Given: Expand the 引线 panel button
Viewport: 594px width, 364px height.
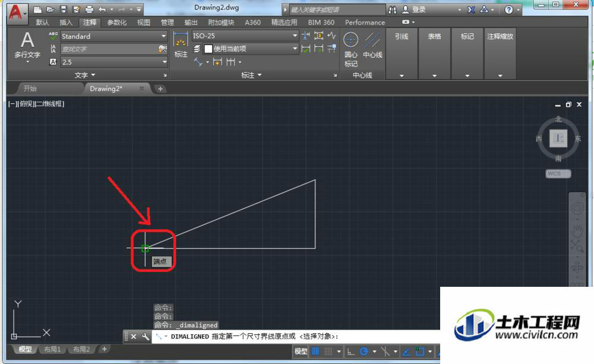Looking at the screenshot, I should pos(402,53).
